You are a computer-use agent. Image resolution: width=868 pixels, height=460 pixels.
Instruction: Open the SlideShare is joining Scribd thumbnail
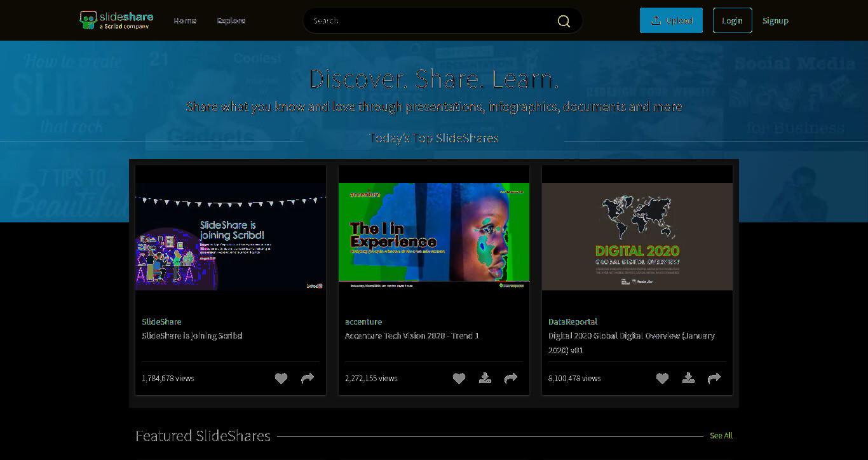[x=231, y=236]
